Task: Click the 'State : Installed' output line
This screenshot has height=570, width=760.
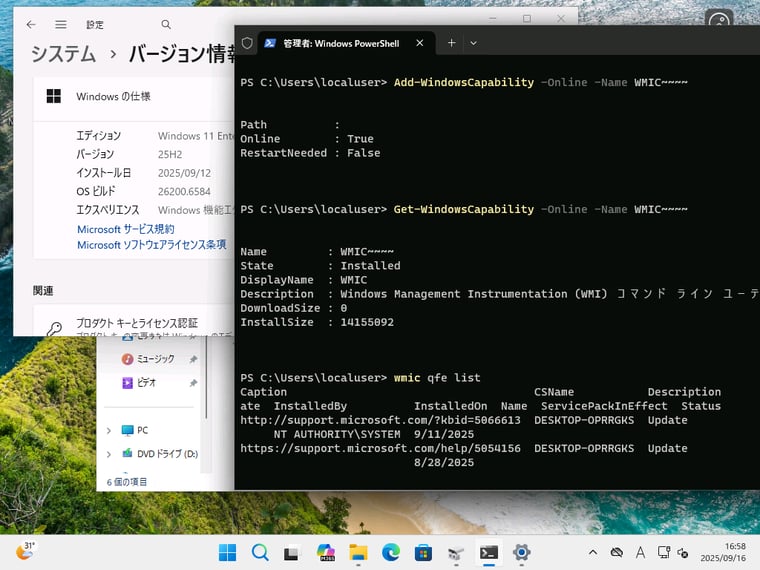Action: [x=320, y=266]
